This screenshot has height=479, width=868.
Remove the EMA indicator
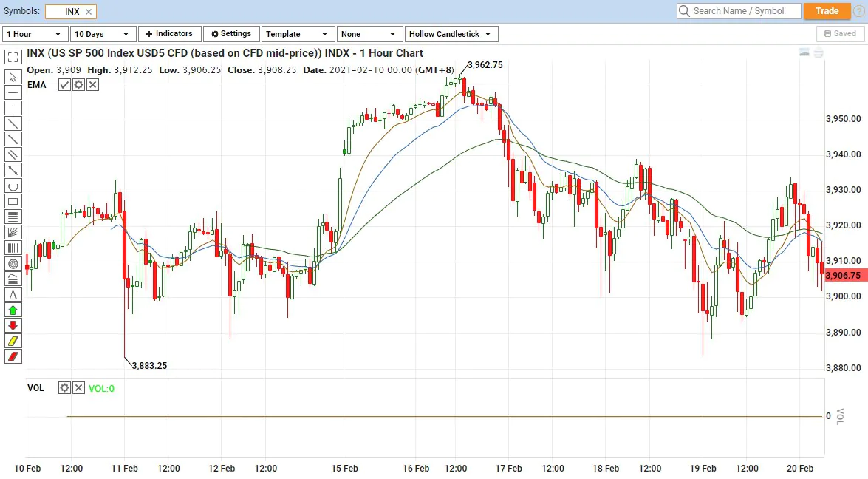point(92,85)
